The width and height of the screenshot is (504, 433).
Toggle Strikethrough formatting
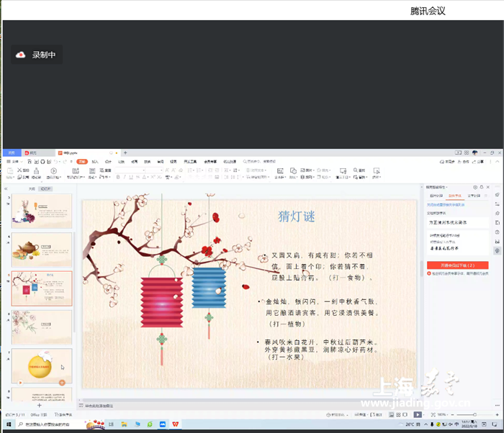click(138, 177)
